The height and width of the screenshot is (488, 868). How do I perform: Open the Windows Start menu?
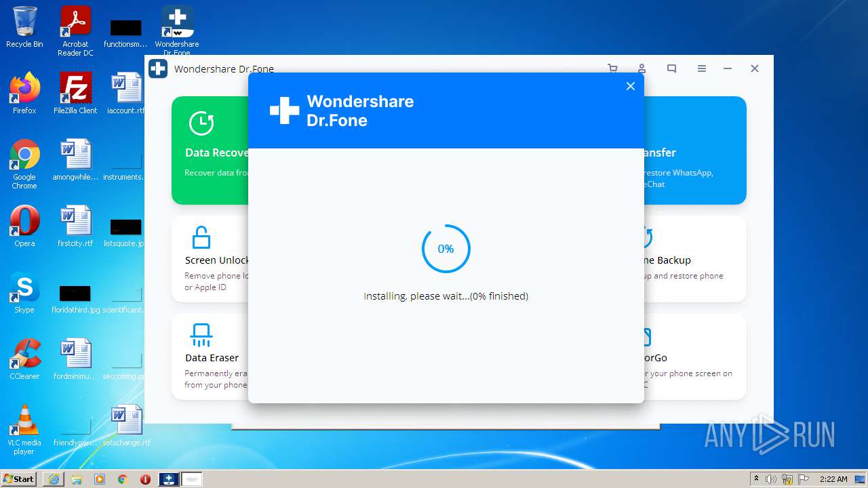pos(19,479)
